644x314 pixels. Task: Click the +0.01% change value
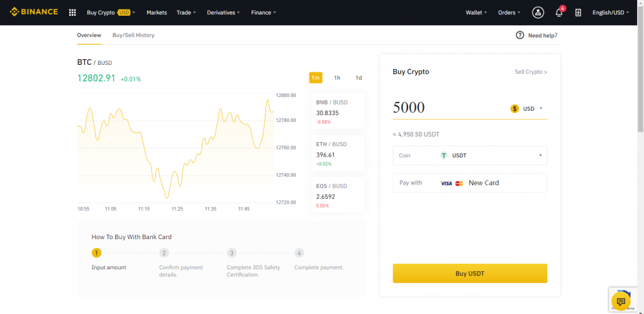click(131, 79)
